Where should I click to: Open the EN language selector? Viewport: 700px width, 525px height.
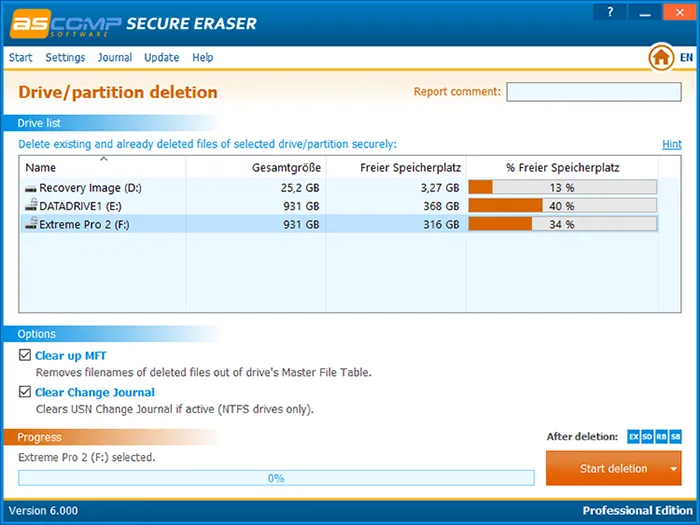(686, 58)
